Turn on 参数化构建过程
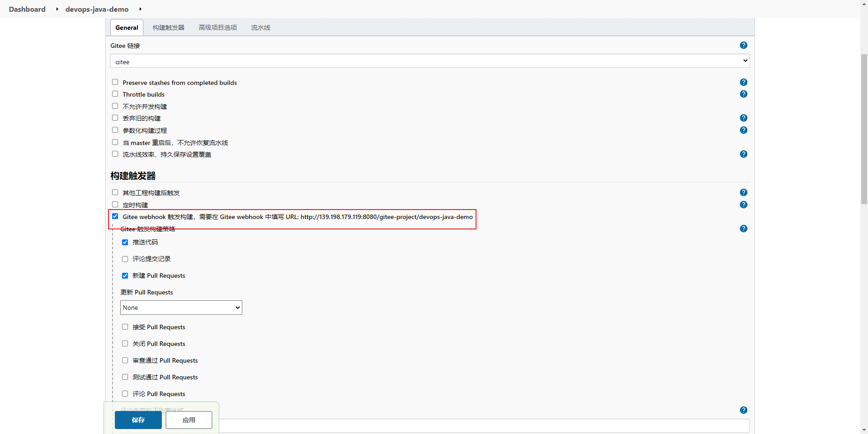Screen dimensions: 868x434 (x=115, y=130)
